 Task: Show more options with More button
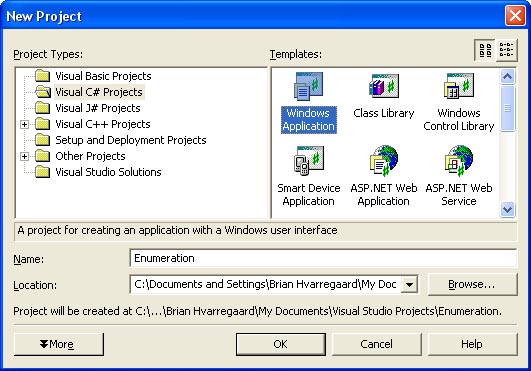[x=59, y=344]
